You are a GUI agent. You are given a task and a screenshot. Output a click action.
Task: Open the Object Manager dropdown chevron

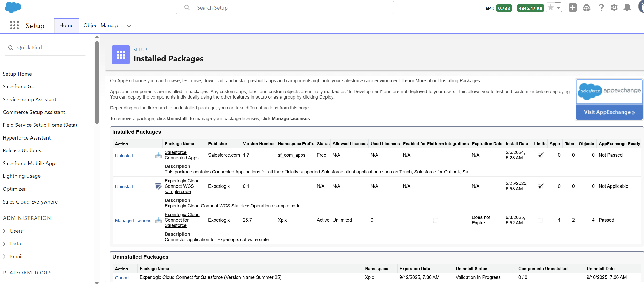(129, 26)
